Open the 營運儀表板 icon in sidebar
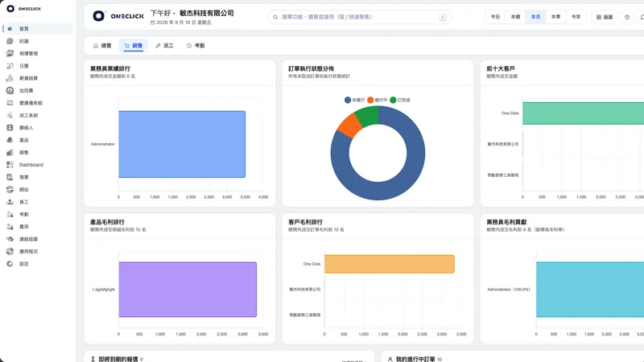Image resolution: width=644 pixels, height=362 pixels. (10, 103)
